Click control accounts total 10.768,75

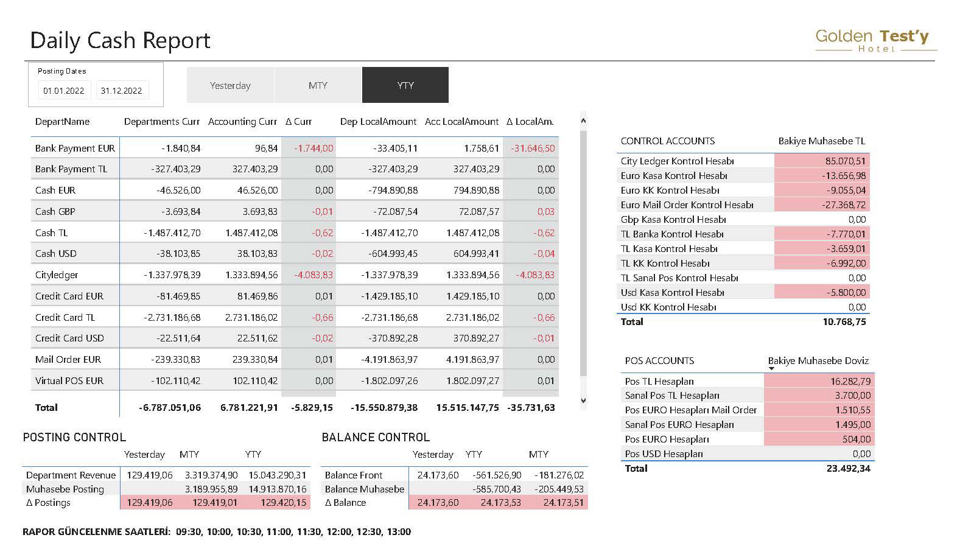tap(844, 322)
